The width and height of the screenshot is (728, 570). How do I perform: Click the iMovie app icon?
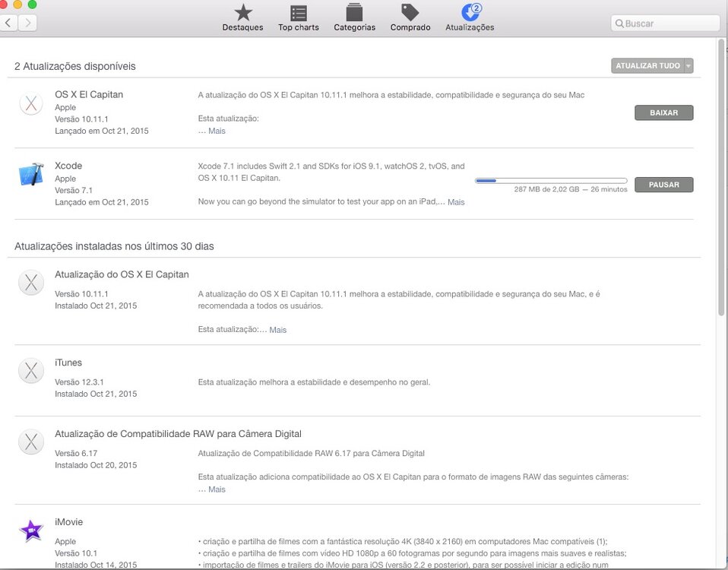pyautogui.click(x=30, y=530)
